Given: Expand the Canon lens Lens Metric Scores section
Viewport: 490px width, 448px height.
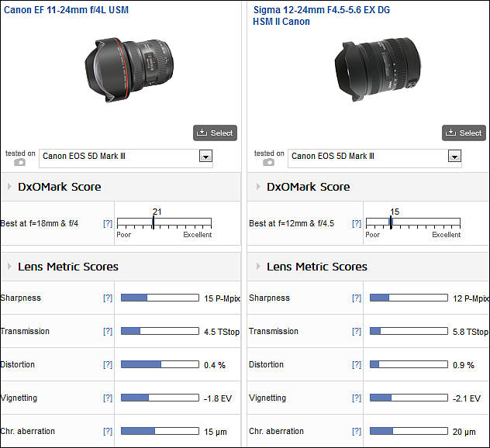Looking at the screenshot, I should coord(10,267).
